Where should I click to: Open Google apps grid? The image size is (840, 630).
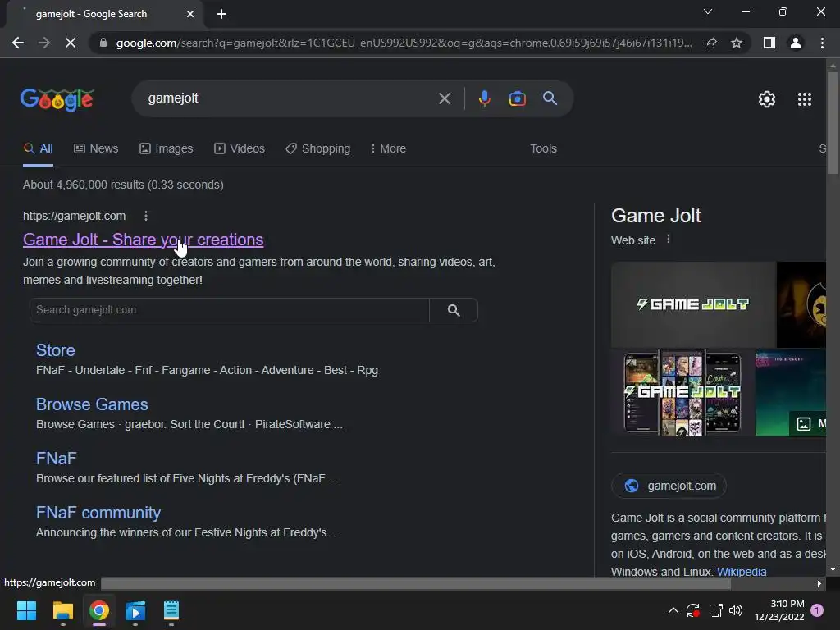805,99
